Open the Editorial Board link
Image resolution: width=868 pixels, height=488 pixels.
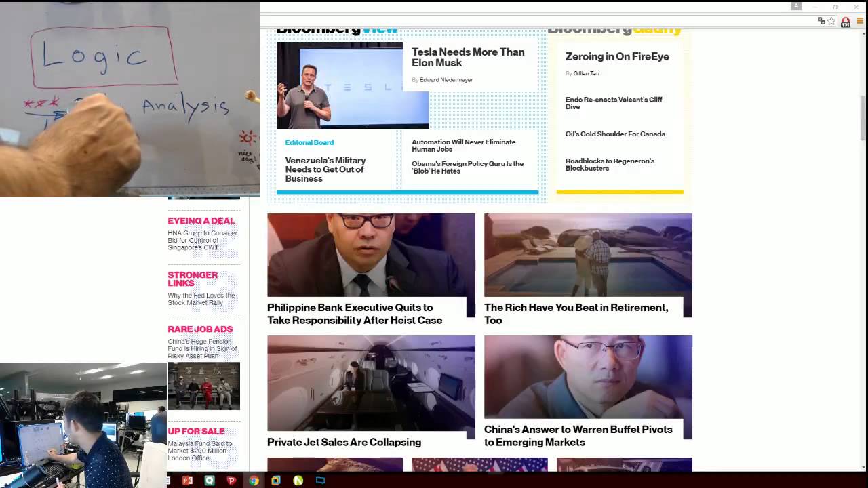(309, 142)
